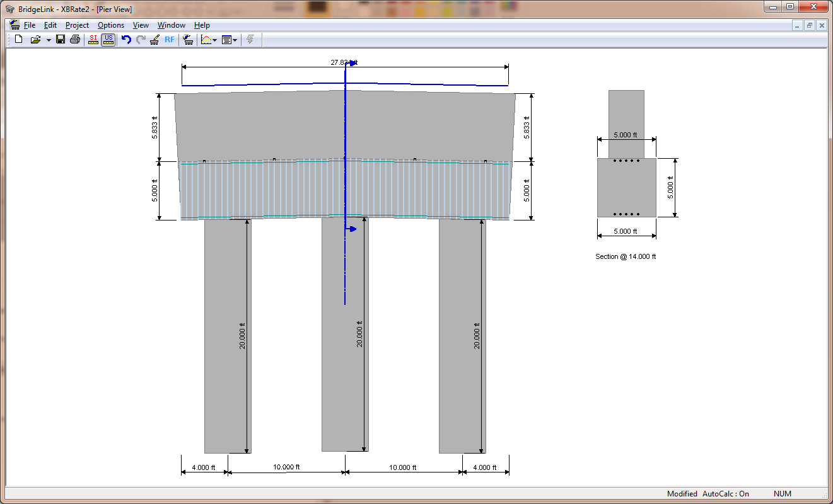Switch units to SI
This screenshot has height=504, width=833.
(x=93, y=40)
